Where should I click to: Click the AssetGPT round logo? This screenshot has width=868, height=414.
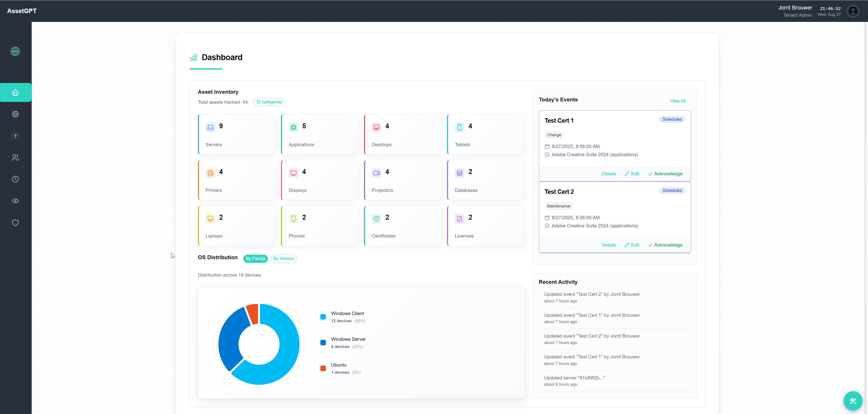point(15,51)
